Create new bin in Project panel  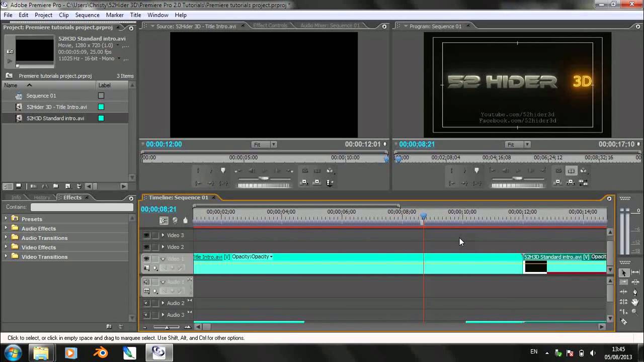tap(56, 186)
